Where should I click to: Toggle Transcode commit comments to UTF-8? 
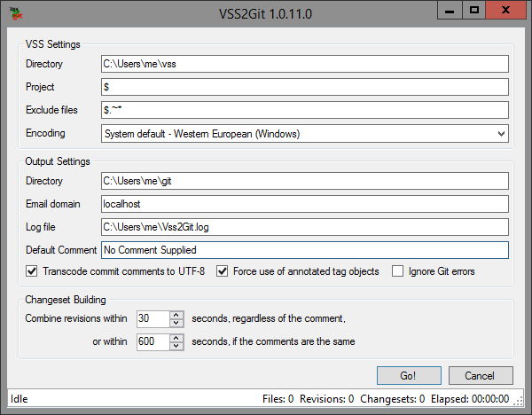33,271
